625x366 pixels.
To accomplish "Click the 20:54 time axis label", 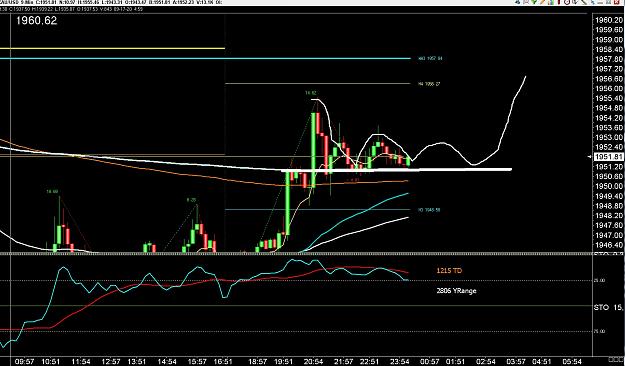I will coord(313,361).
